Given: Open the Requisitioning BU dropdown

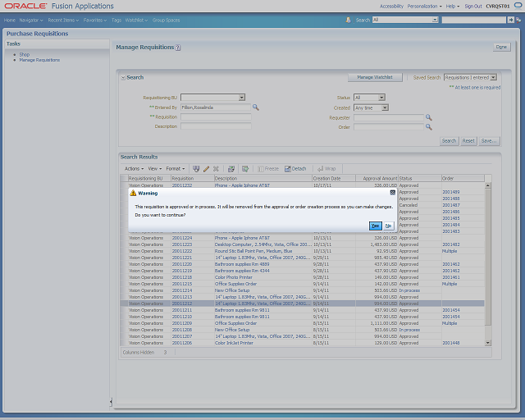Looking at the screenshot, I should tap(242, 98).
